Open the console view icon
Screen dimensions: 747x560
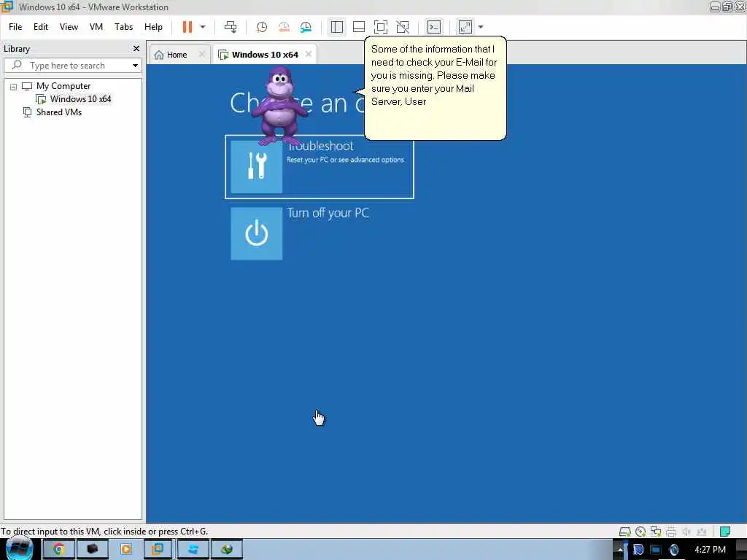(x=433, y=27)
